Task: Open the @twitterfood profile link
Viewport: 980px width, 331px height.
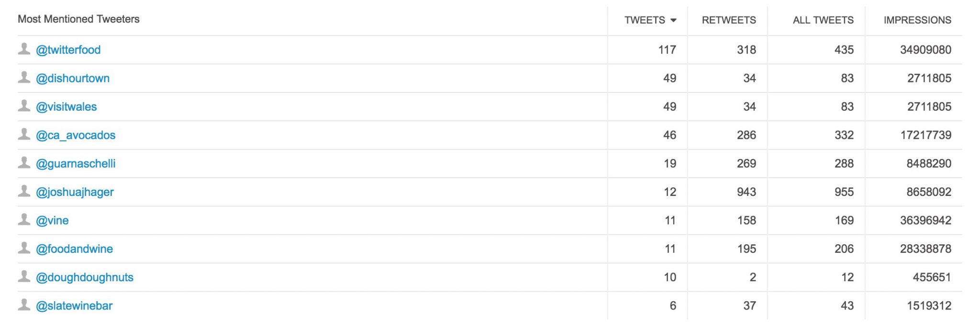Action: click(x=68, y=50)
